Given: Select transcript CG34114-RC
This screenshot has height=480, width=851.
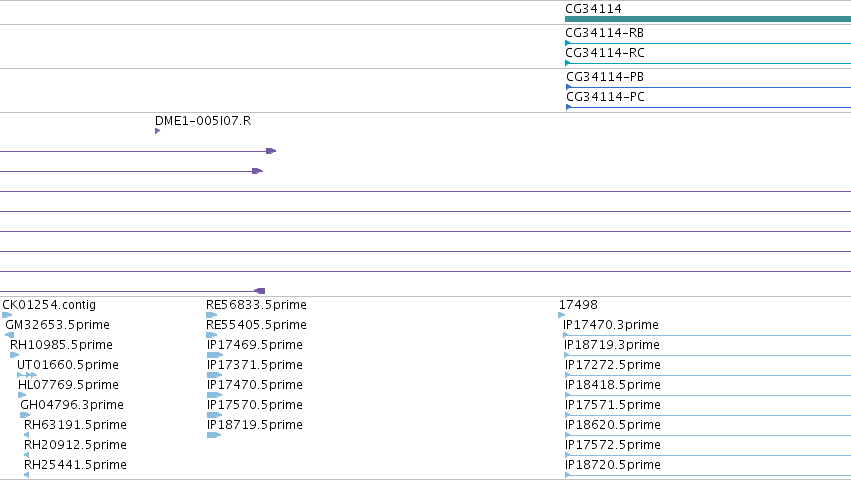Looking at the screenshot, I should 605,53.
